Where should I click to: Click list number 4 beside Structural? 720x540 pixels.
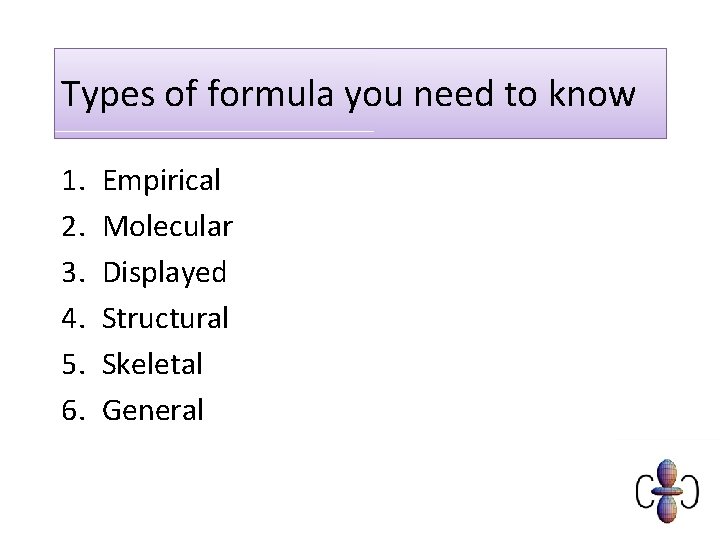point(70,318)
